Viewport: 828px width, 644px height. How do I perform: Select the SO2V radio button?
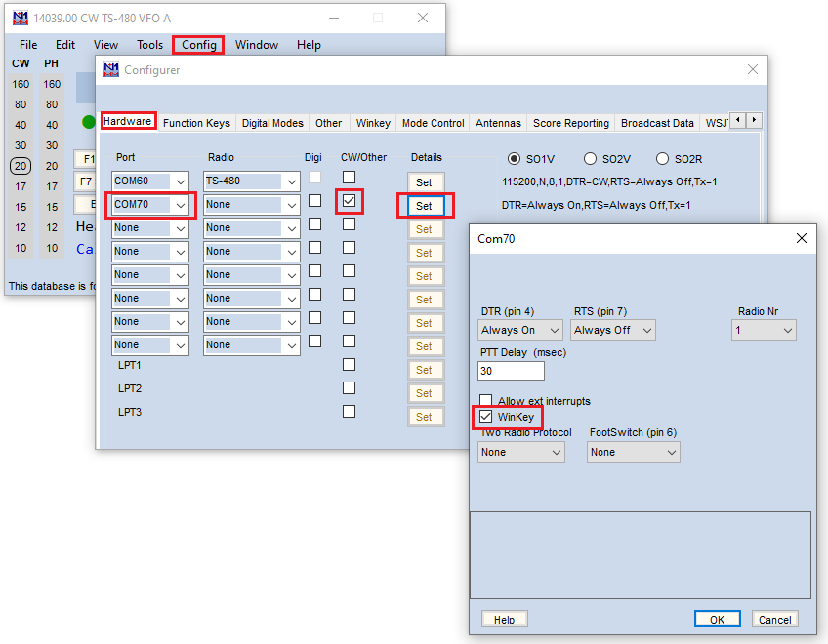pos(590,159)
